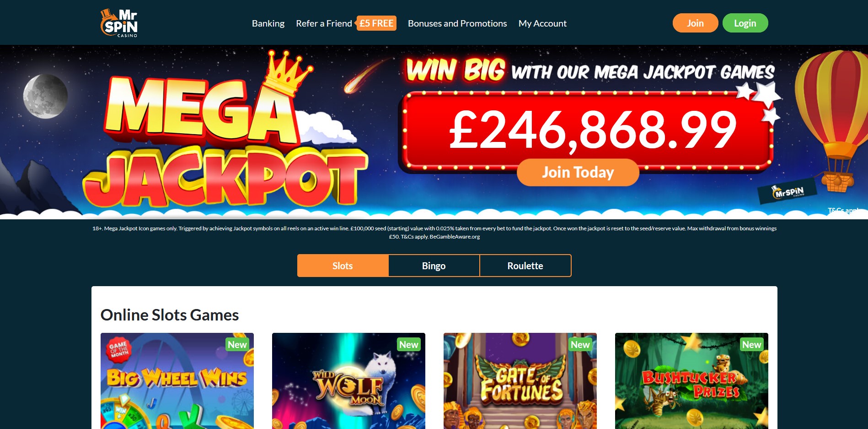This screenshot has height=429, width=868.
Task: Click the Mr Spin Casino logo
Action: (x=119, y=23)
